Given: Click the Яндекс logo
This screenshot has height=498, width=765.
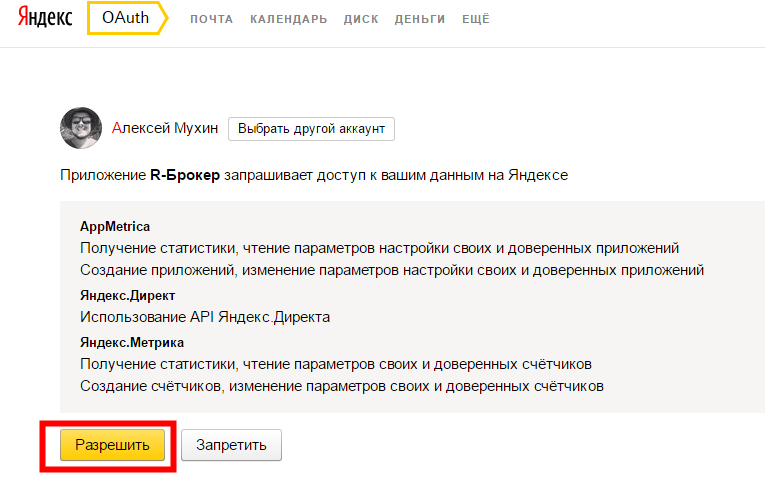Looking at the screenshot, I should [45, 17].
